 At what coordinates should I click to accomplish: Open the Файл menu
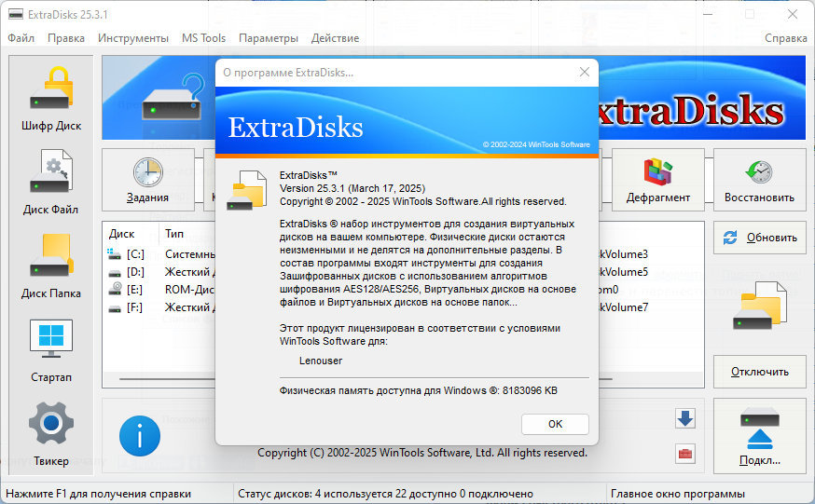(21, 38)
